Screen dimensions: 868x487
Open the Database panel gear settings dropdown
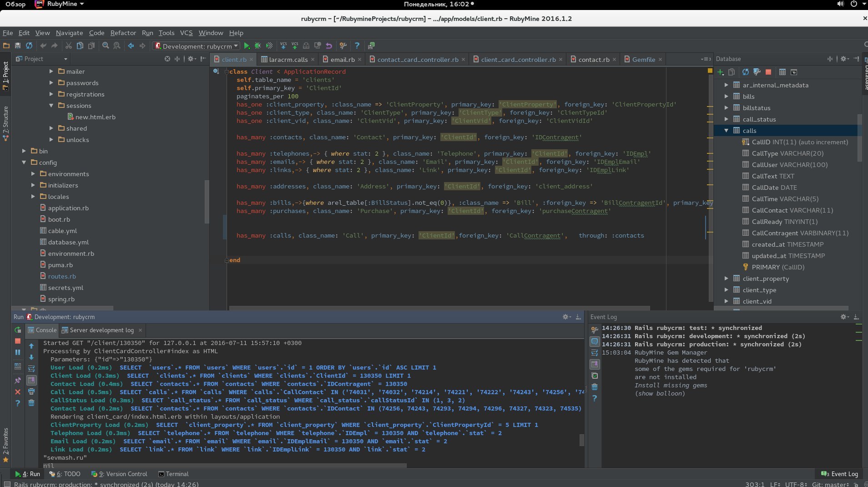click(x=844, y=59)
